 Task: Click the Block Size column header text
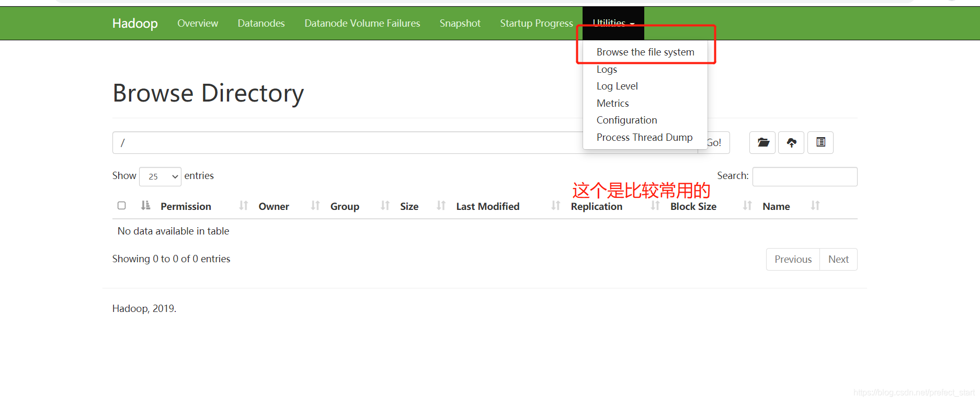[693, 206]
